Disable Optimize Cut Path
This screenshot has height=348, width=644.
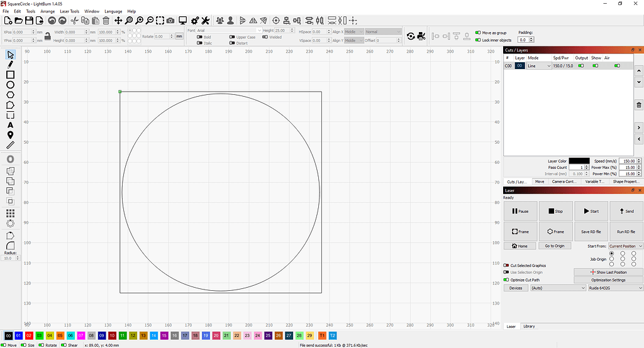pyautogui.click(x=506, y=280)
